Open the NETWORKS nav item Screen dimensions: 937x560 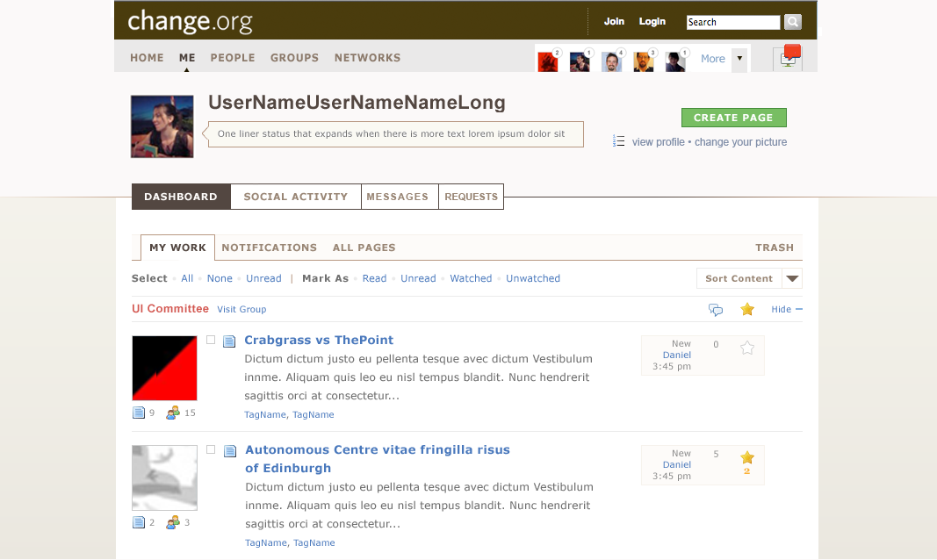[x=367, y=58]
